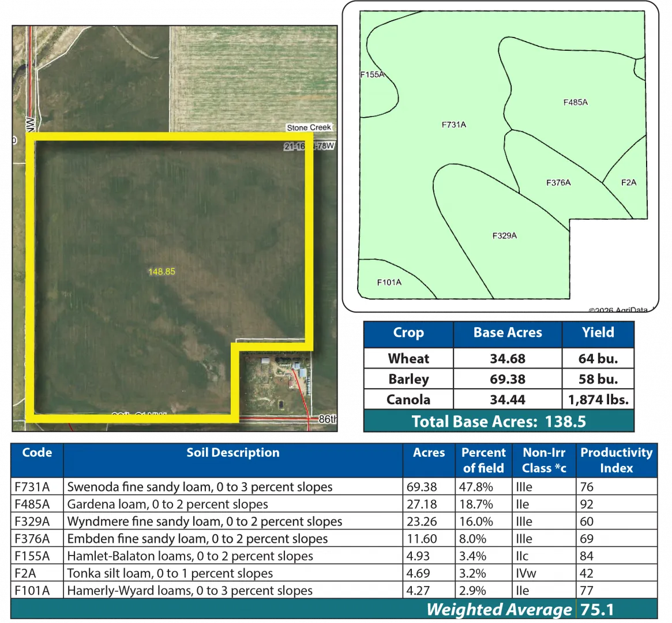The image size is (672, 623).
Task: Select the Yield column header
Action: [x=598, y=333]
